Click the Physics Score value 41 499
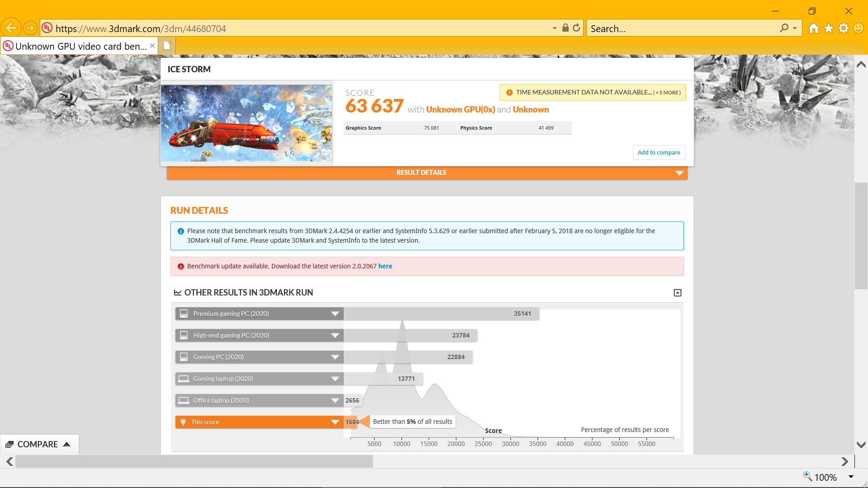This screenshot has height=488, width=868. [546, 128]
